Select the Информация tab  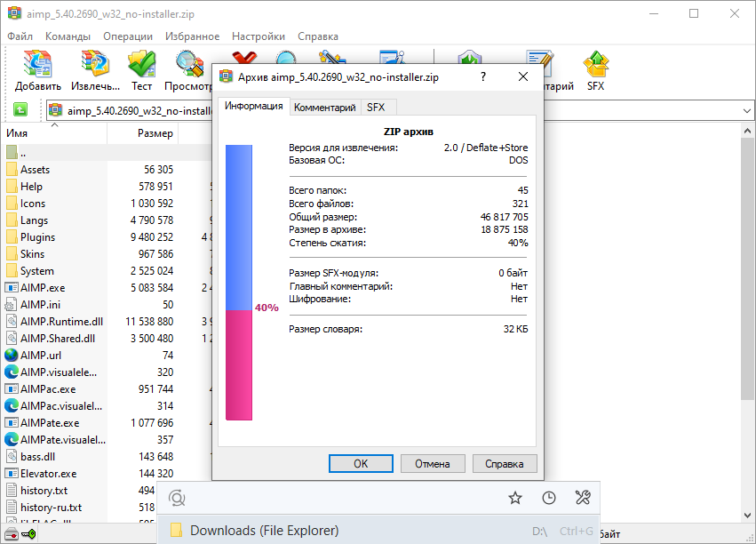point(253,106)
